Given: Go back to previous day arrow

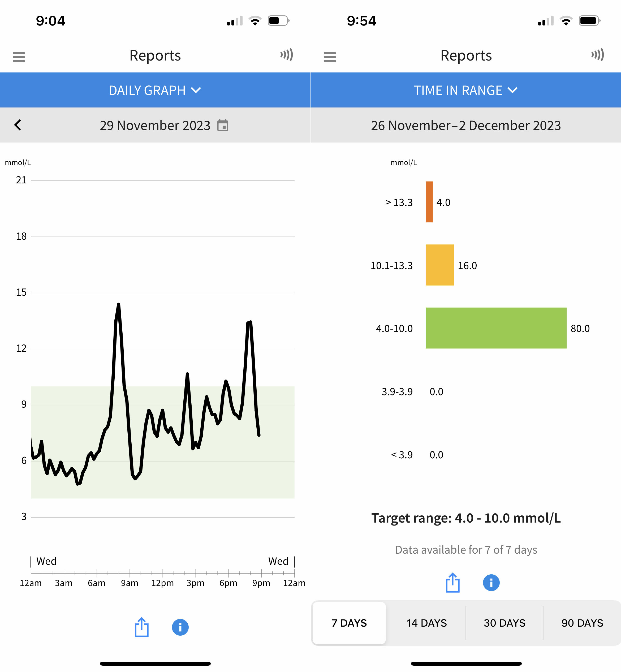Looking at the screenshot, I should [x=18, y=125].
